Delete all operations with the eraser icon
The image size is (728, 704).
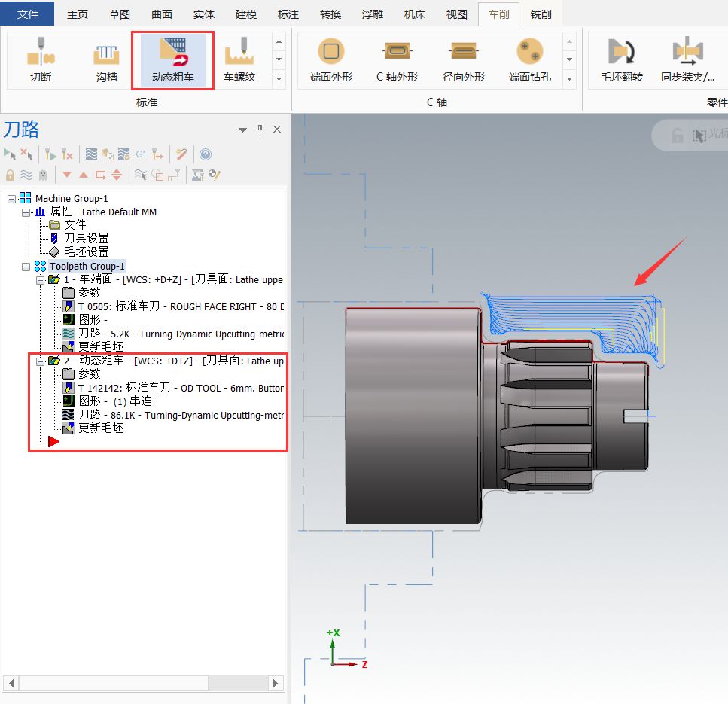tap(181, 154)
